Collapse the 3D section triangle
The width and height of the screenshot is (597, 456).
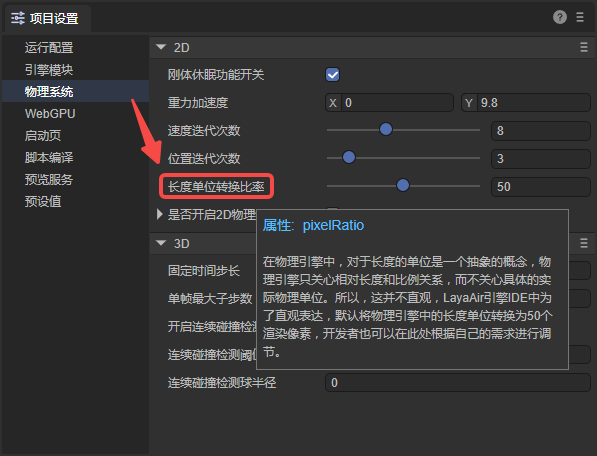pos(161,243)
